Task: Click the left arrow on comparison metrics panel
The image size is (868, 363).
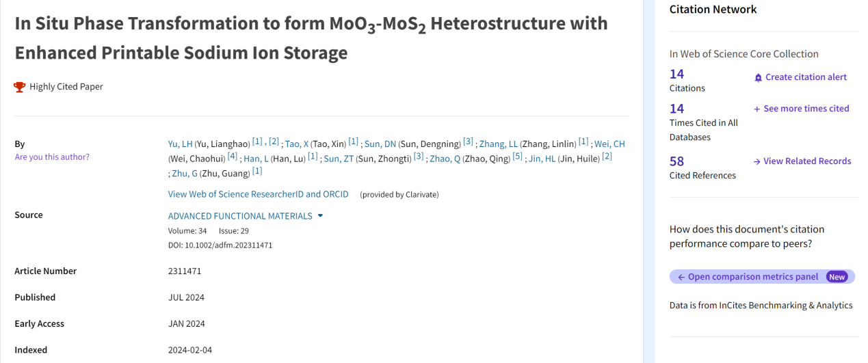Action: point(681,277)
